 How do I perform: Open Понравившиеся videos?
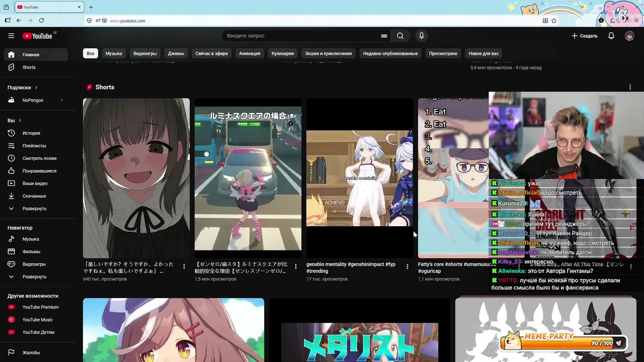35,171
